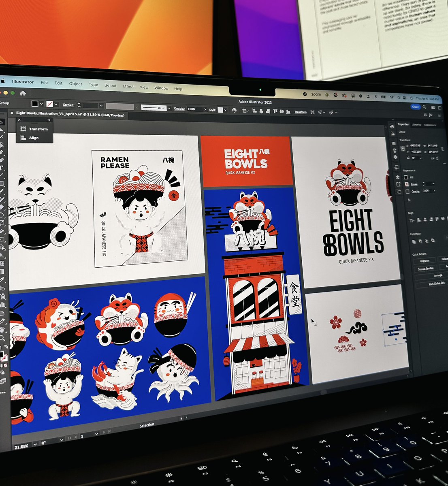448x486 pixels.
Task: Switch to the Appearance tab
Action: pos(430,125)
